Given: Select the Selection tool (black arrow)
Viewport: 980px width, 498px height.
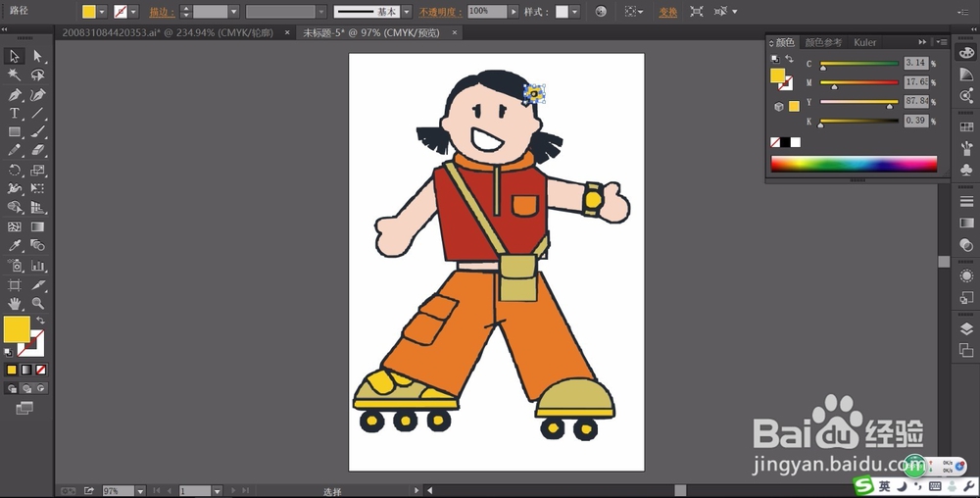Looking at the screenshot, I should click(x=15, y=56).
